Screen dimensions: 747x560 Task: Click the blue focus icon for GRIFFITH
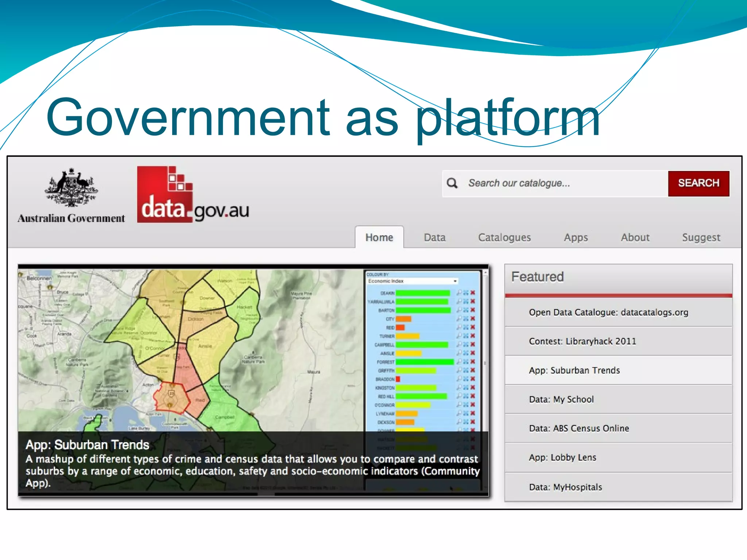466,370
